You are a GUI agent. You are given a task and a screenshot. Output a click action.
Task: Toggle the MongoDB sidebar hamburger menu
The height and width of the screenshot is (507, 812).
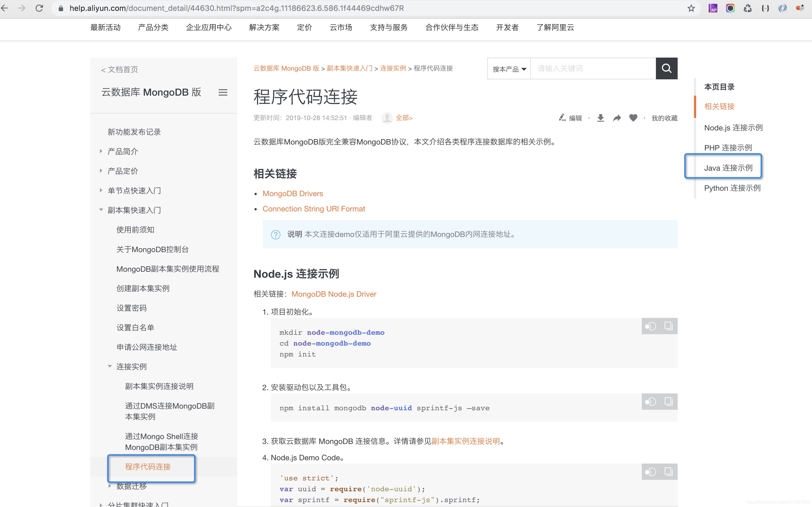pos(223,92)
